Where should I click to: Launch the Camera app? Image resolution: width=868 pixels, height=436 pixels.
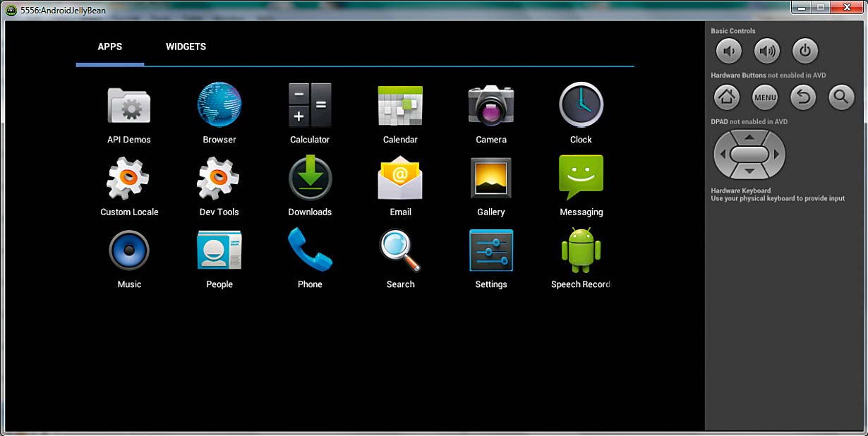490,114
